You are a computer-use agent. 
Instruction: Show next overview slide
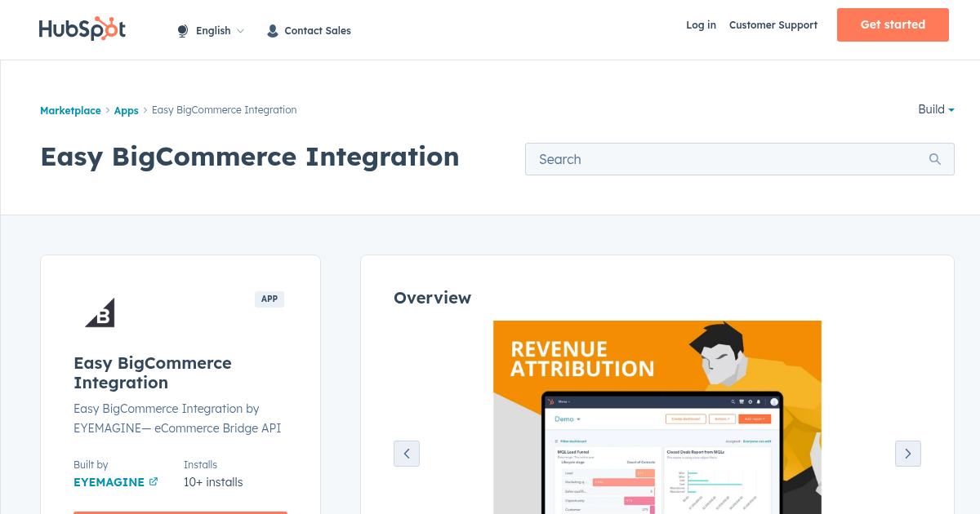click(x=908, y=454)
